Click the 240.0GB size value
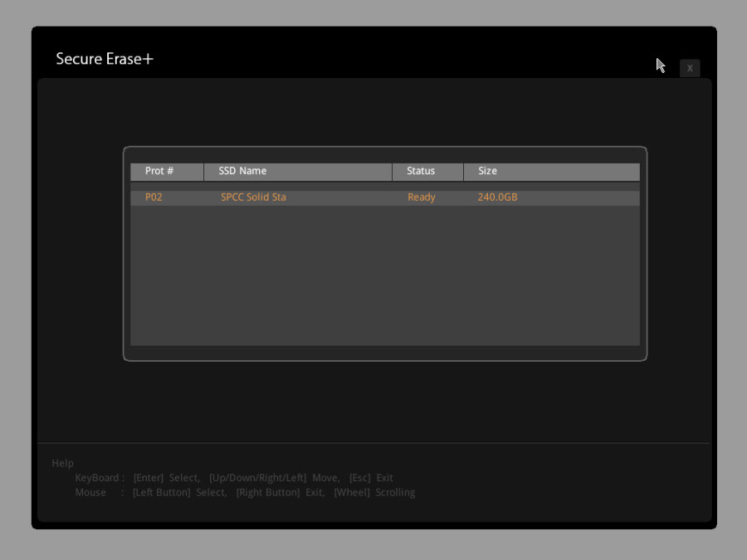The height and width of the screenshot is (560, 747). 497,197
